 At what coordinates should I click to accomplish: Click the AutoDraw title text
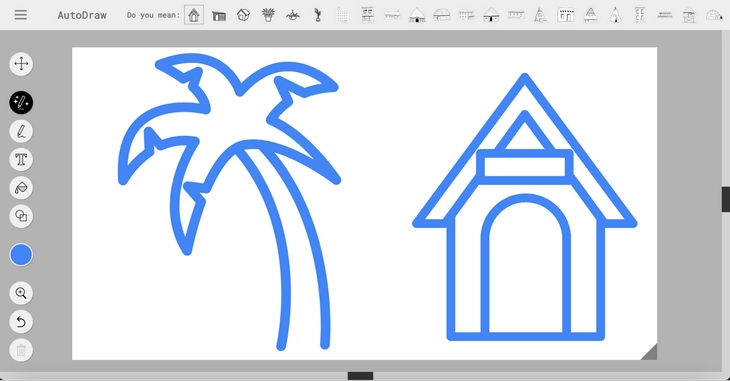[x=82, y=15]
